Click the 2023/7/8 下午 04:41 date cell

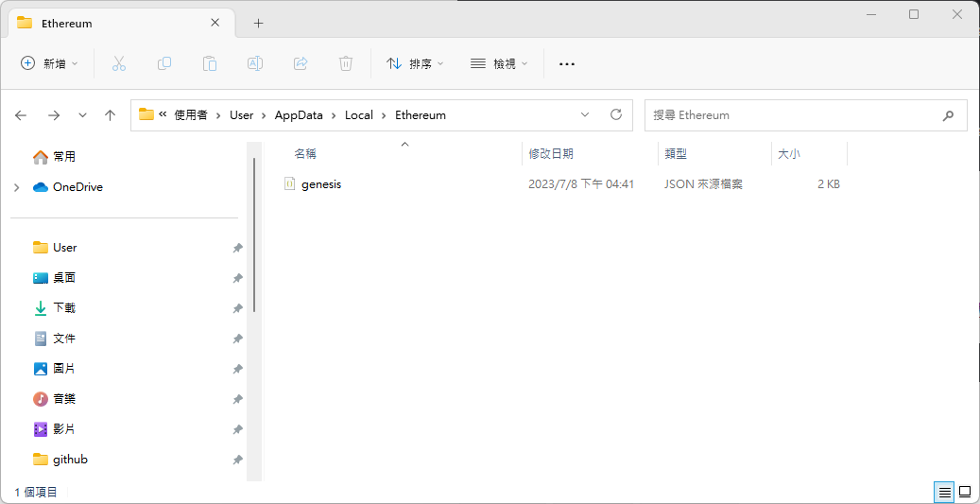(581, 184)
